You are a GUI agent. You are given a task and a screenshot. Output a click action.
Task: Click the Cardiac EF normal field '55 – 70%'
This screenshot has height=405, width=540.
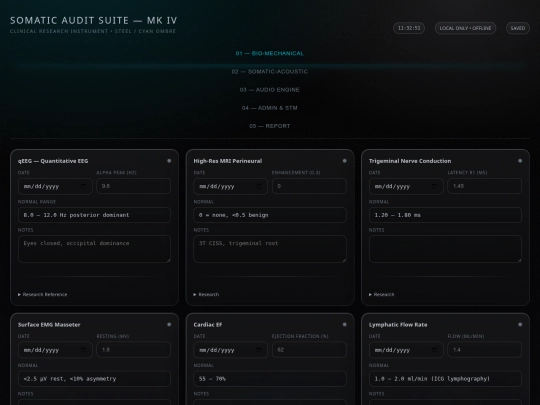[x=270, y=378]
